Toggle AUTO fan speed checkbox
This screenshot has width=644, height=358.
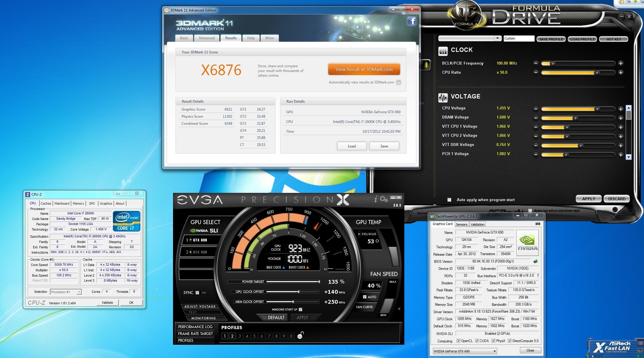point(365,297)
